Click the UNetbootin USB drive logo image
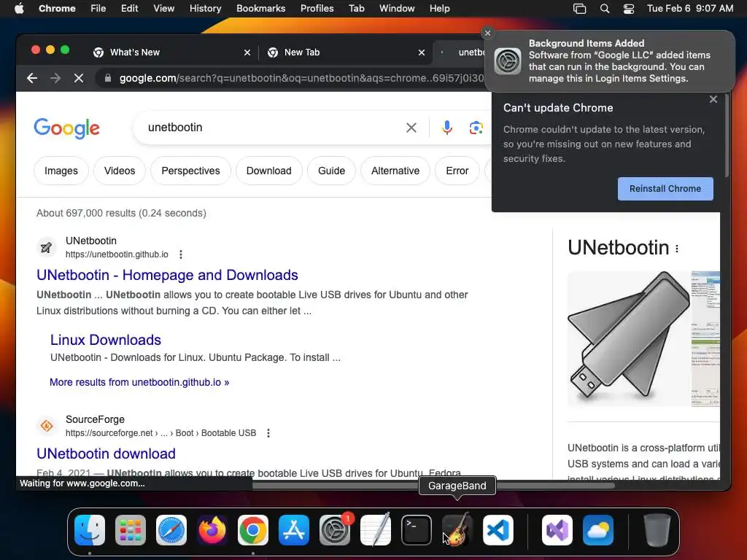 [629, 339]
